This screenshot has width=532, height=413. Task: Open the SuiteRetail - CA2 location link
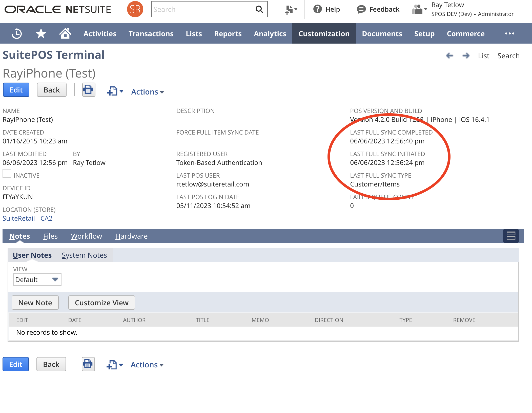click(x=28, y=218)
